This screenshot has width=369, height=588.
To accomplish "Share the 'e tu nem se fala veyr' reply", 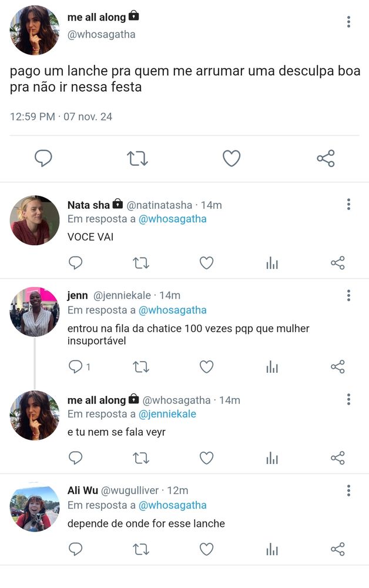I will pos(338,458).
